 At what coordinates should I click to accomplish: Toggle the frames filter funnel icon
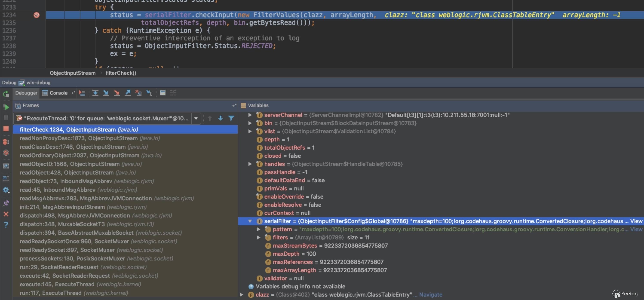231,118
